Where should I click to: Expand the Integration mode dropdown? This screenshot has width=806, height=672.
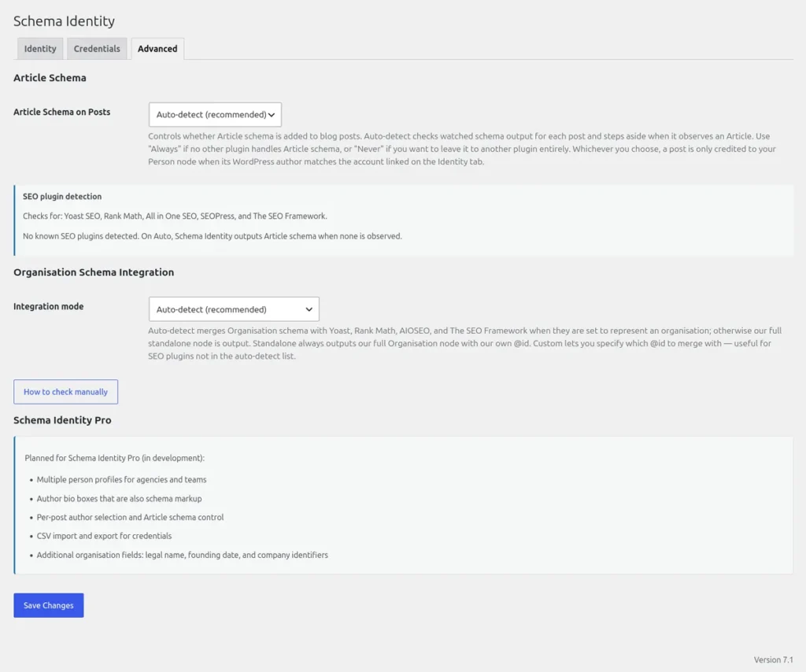(x=234, y=309)
